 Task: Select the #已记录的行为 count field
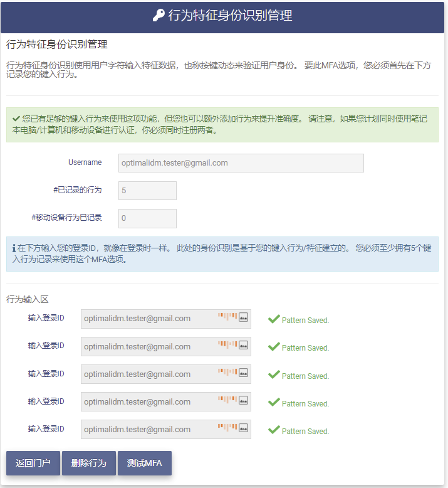(147, 191)
